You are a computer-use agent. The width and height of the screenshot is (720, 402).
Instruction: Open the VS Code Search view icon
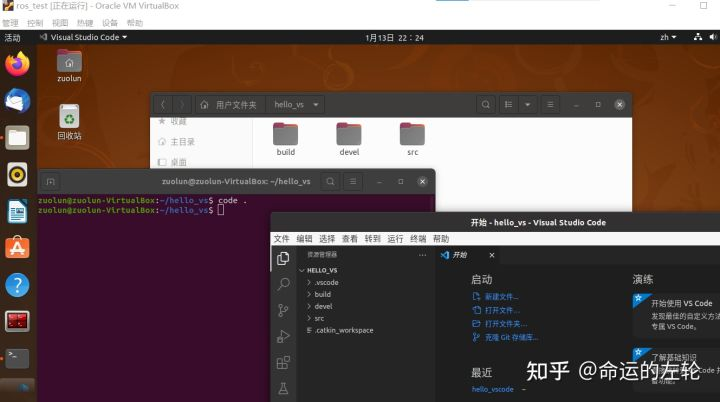coord(283,284)
